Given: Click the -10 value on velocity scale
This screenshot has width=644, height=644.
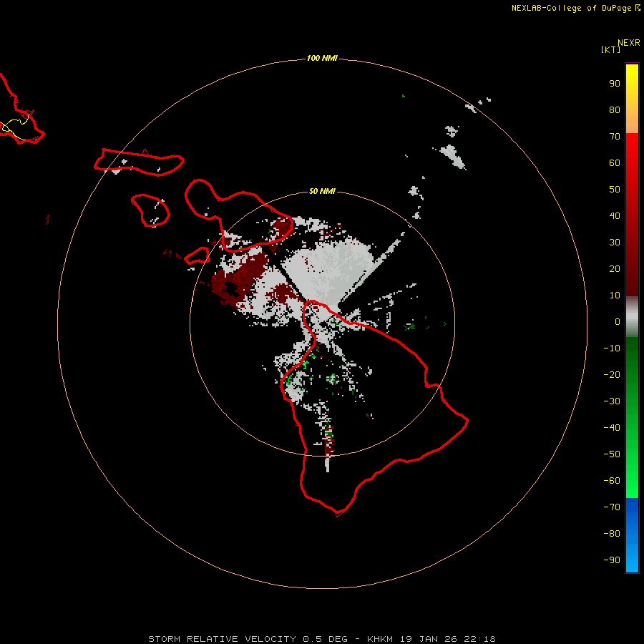Looking at the screenshot, I should (612, 348).
